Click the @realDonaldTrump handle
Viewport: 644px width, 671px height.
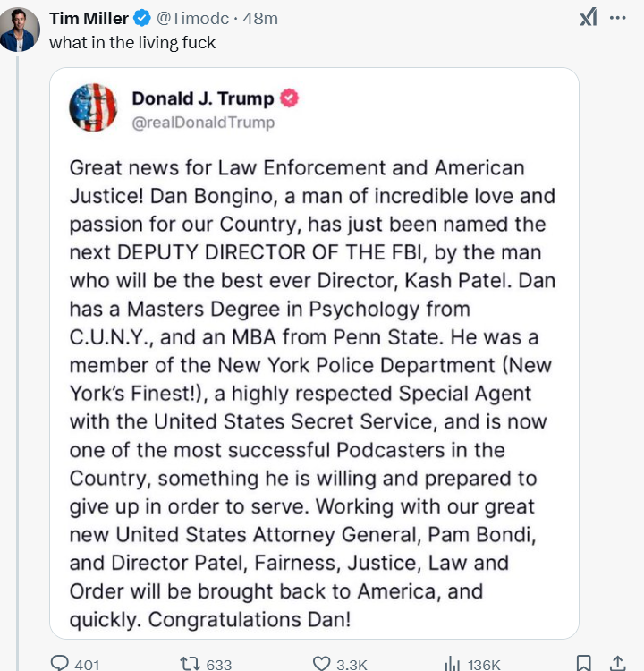(x=203, y=122)
